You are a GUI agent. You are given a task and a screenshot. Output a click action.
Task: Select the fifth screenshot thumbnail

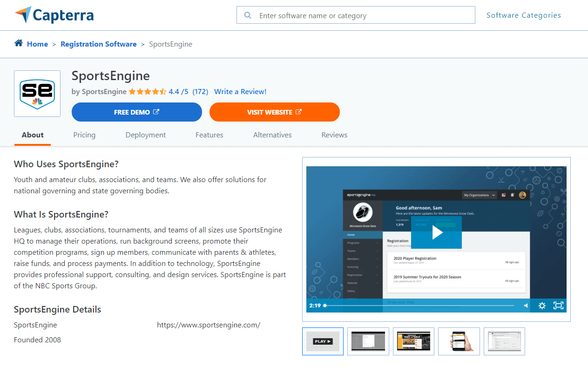click(504, 341)
